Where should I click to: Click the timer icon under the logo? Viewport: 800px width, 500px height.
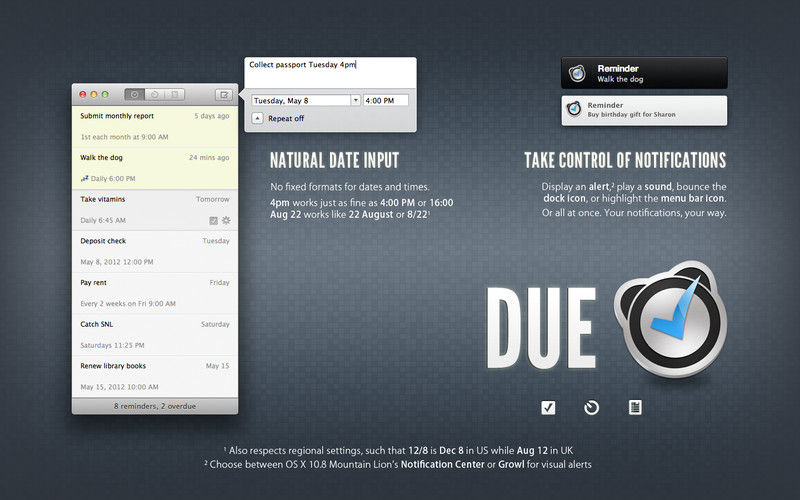tap(591, 407)
